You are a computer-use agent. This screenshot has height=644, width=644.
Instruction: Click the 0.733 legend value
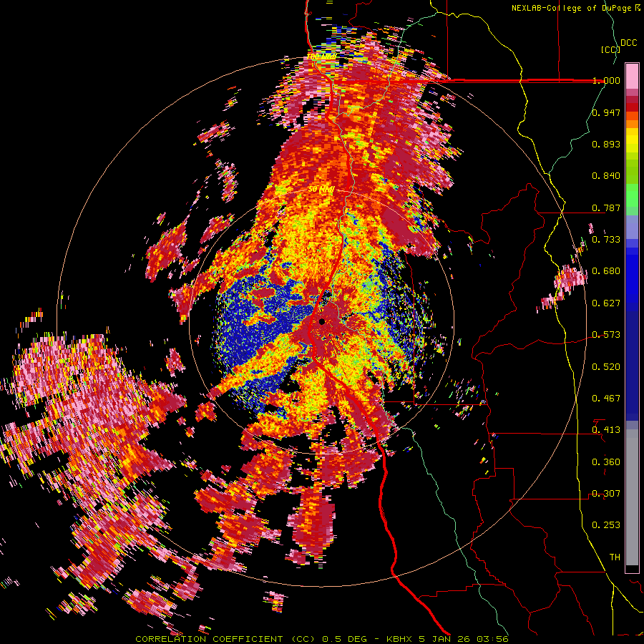click(x=606, y=240)
